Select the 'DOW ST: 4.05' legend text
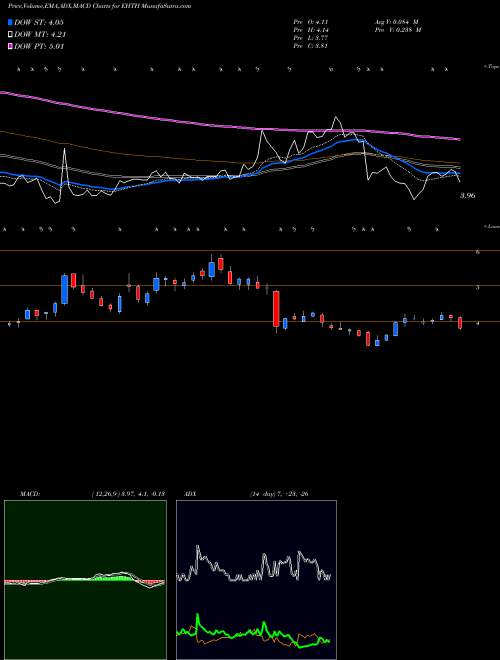Viewport: 500px width, 660px height. [39, 22]
